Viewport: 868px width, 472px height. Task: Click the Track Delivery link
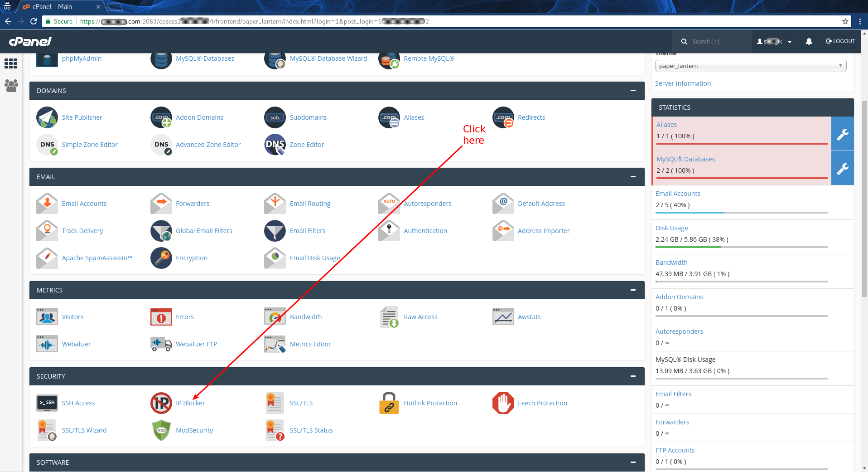click(82, 231)
